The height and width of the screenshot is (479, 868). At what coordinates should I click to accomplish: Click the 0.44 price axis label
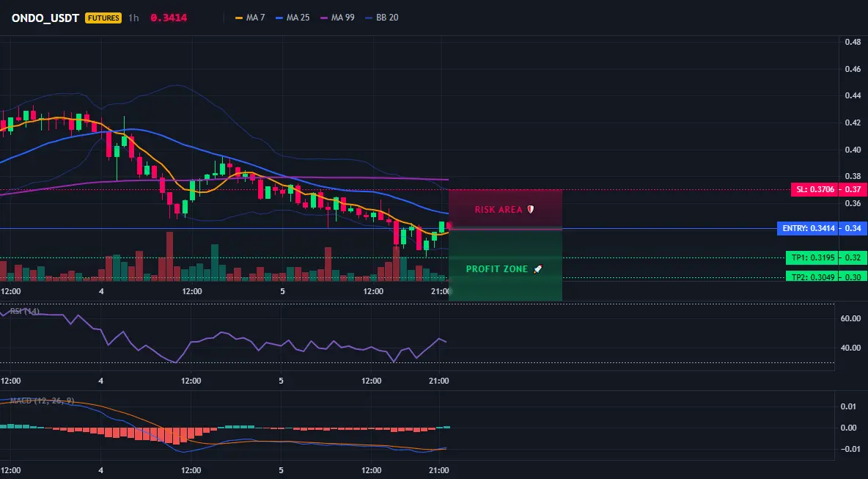pos(853,96)
